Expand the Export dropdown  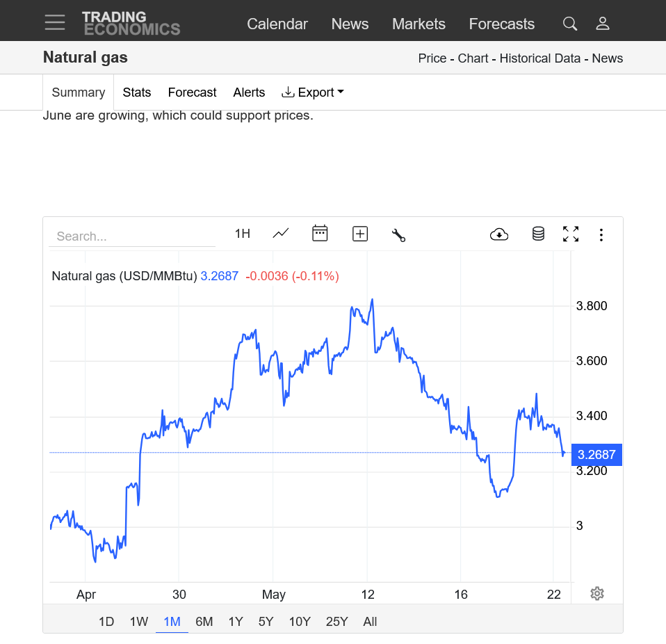(x=313, y=92)
